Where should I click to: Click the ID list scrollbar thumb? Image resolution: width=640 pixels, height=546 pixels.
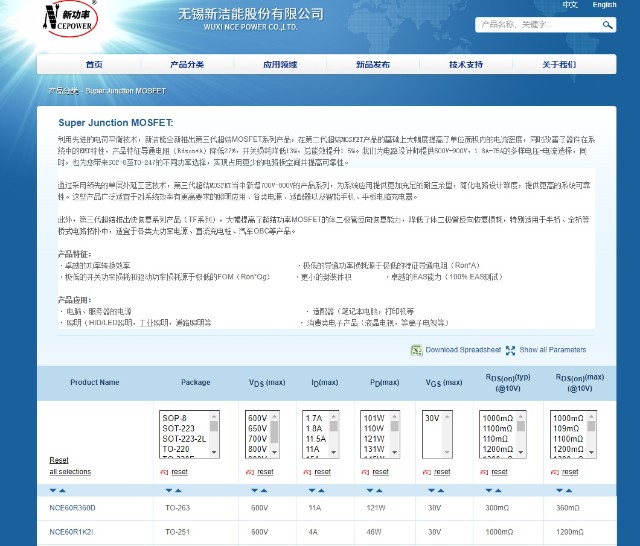(333, 426)
